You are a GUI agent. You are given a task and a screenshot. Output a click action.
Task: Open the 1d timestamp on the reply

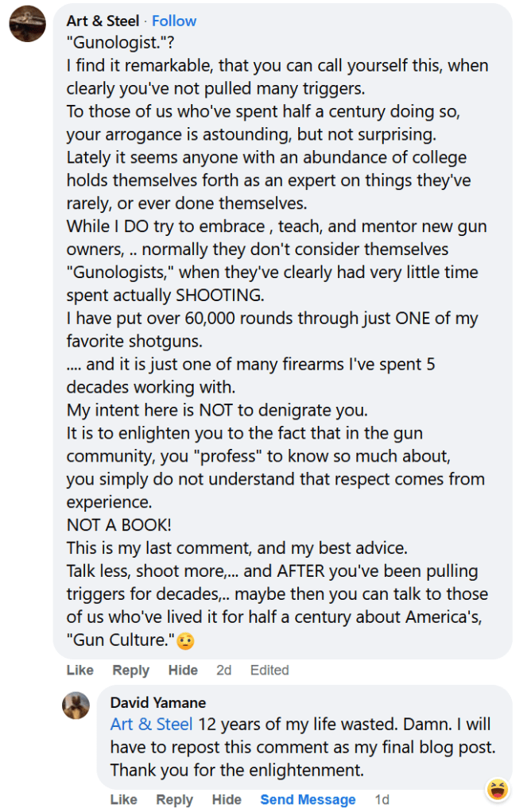tap(382, 799)
